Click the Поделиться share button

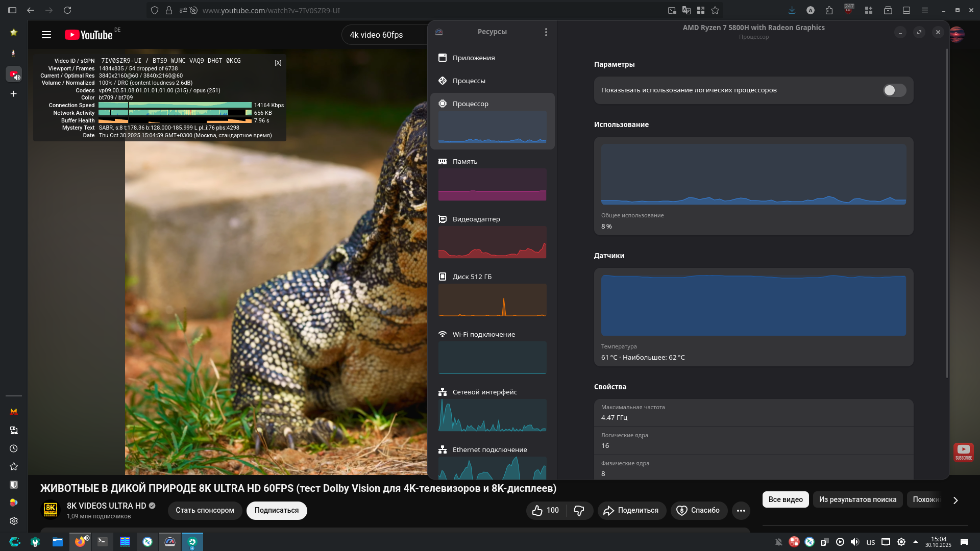pyautogui.click(x=631, y=511)
